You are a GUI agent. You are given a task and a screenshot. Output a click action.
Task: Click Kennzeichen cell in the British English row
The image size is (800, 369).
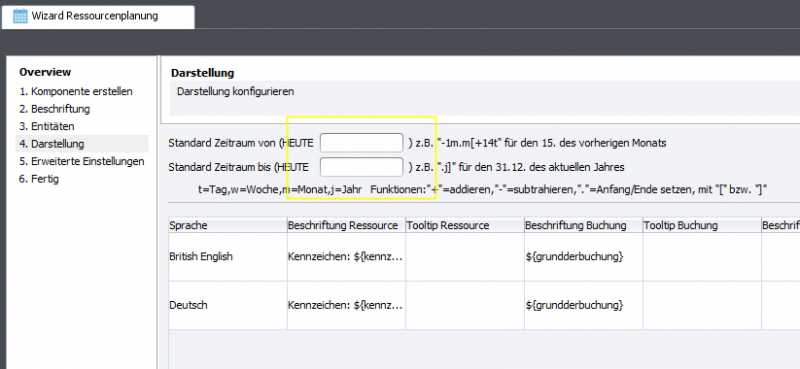point(346,257)
